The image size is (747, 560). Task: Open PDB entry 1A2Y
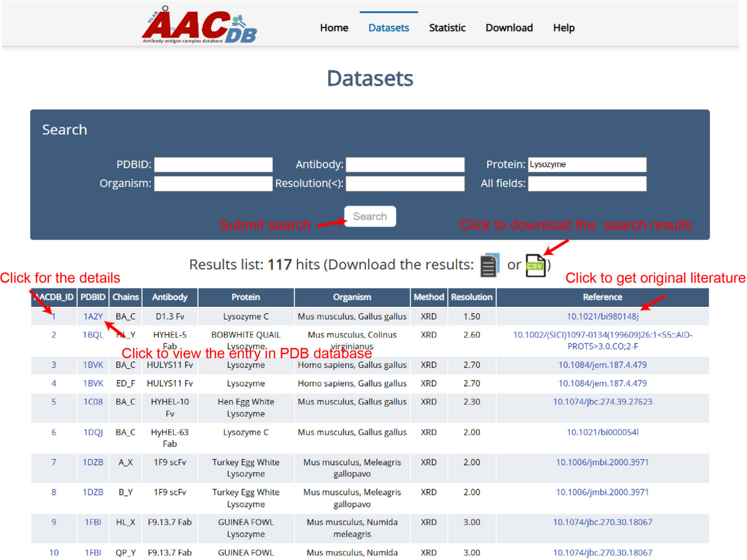pos(91,316)
